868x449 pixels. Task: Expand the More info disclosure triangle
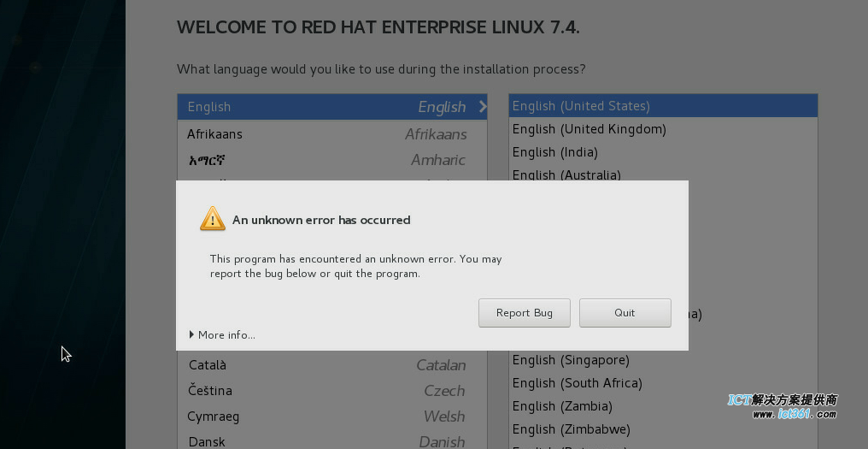[x=191, y=334]
